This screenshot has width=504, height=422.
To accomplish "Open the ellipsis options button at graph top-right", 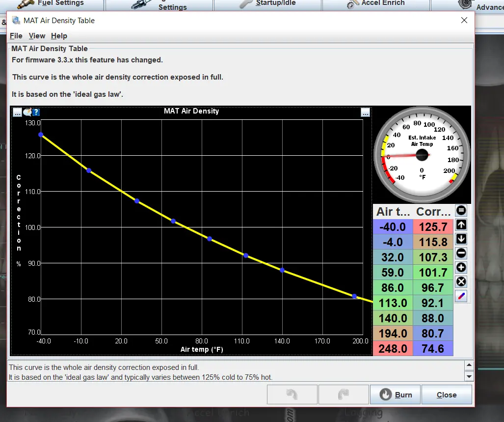I will point(365,112).
